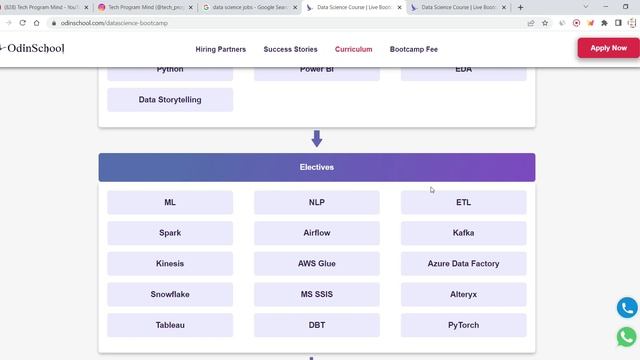Open the tab search chevron
The image size is (640, 360).
(586, 7)
